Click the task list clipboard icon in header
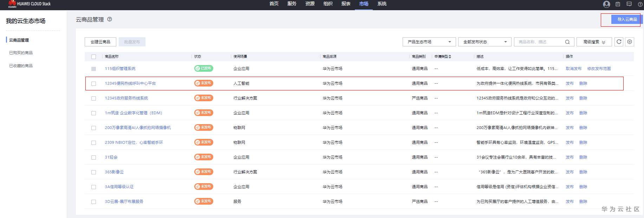The height and width of the screenshot is (218, 644). (x=618, y=4)
